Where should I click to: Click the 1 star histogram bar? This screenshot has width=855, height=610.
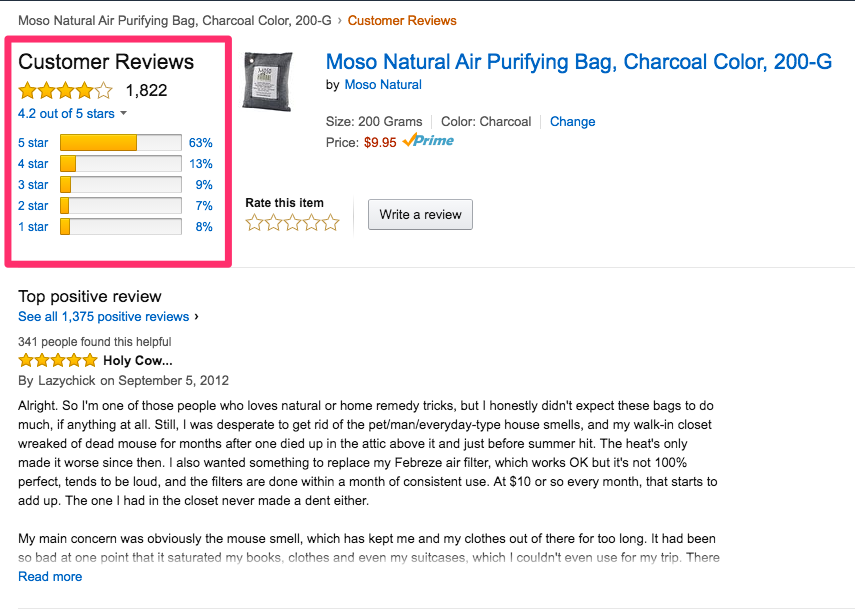point(121,227)
